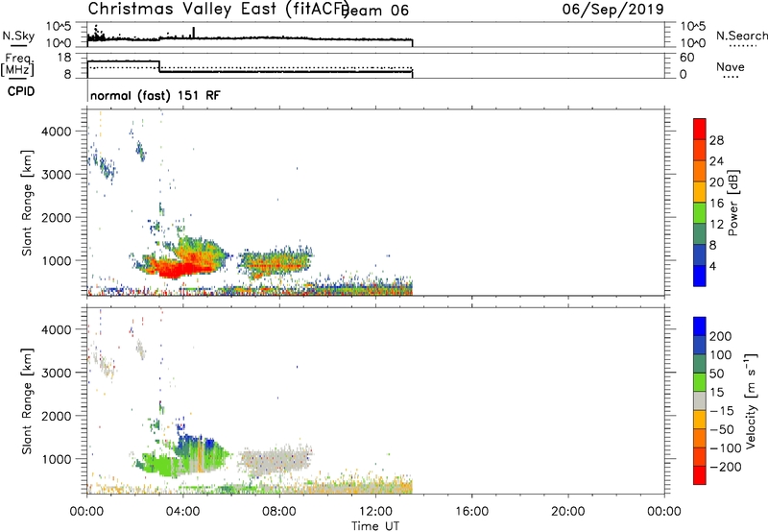Screen dimensions: 768x532
Task: Click the plot title Christmas Valley East (fitACF)
Action: point(218,10)
